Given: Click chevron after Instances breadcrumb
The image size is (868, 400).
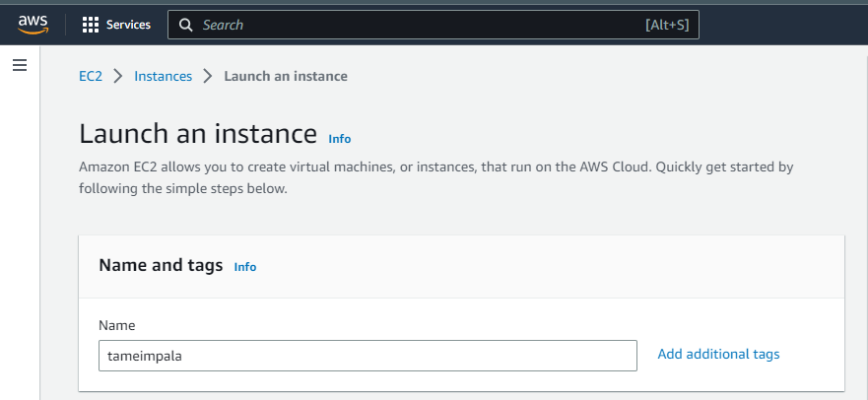Looking at the screenshot, I should [208, 76].
